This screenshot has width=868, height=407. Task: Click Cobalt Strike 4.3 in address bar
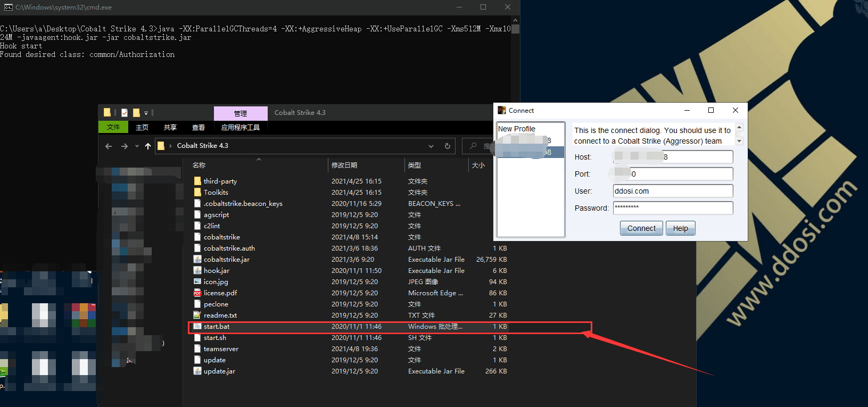tap(202, 146)
